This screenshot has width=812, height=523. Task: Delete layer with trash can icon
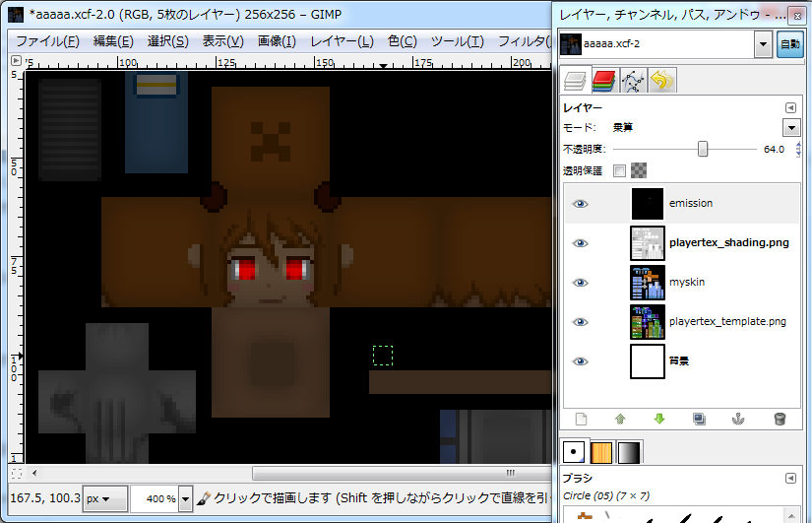[x=780, y=419]
